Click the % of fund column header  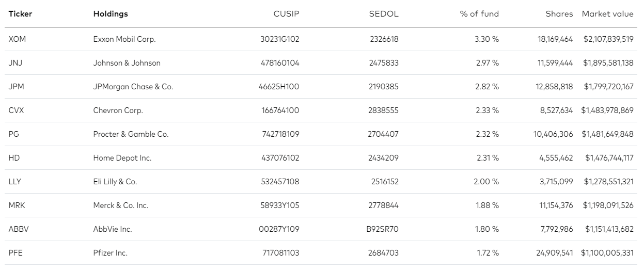479,14
